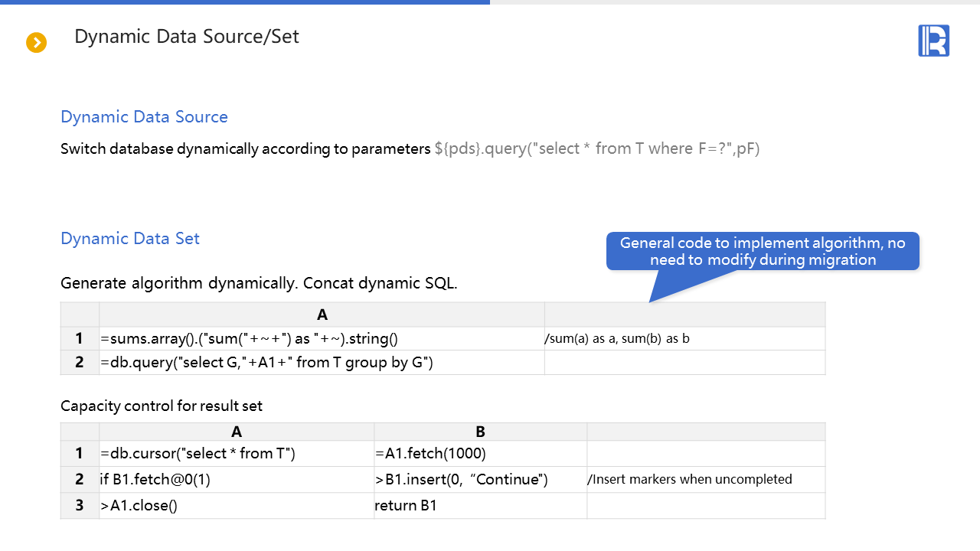
Task: Click the "/sum(a) as a, sum(b) as b" comment cell
Action: [x=617, y=338]
